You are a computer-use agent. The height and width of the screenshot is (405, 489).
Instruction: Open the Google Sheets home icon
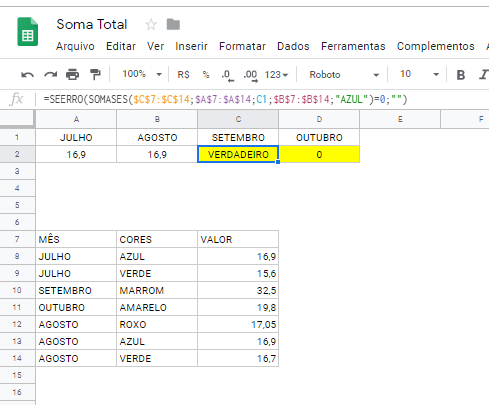27,32
